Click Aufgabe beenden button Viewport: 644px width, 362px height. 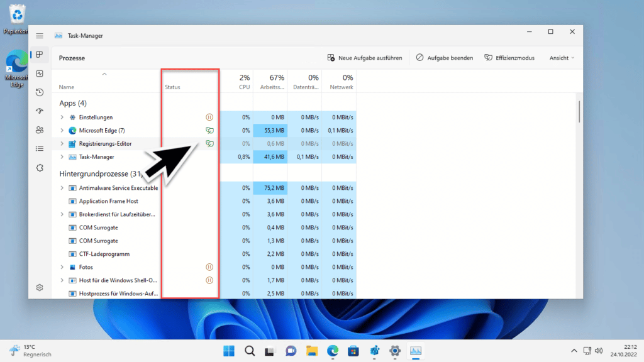[445, 58]
